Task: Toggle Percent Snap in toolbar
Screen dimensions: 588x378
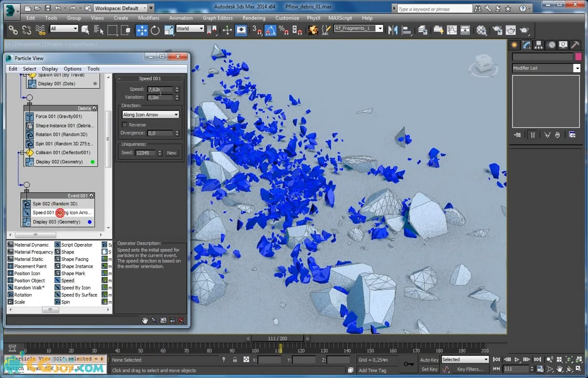Action: click(283, 30)
